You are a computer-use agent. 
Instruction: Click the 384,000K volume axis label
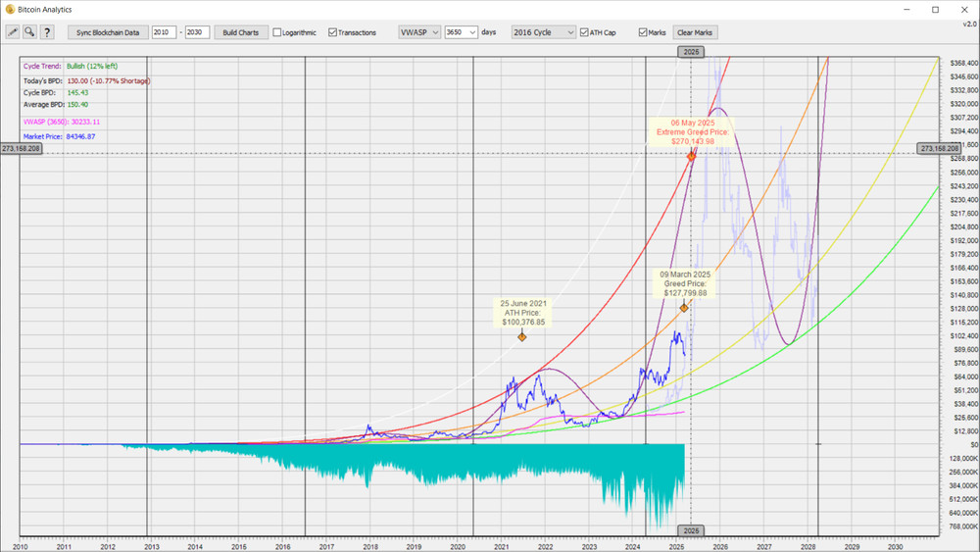pyautogui.click(x=963, y=485)
